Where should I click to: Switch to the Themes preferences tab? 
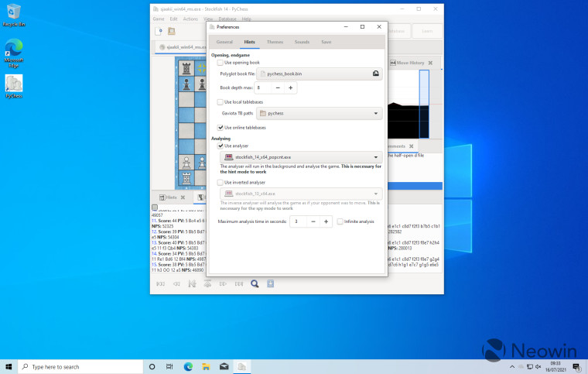pyautogui.click(x=275, y=42)
